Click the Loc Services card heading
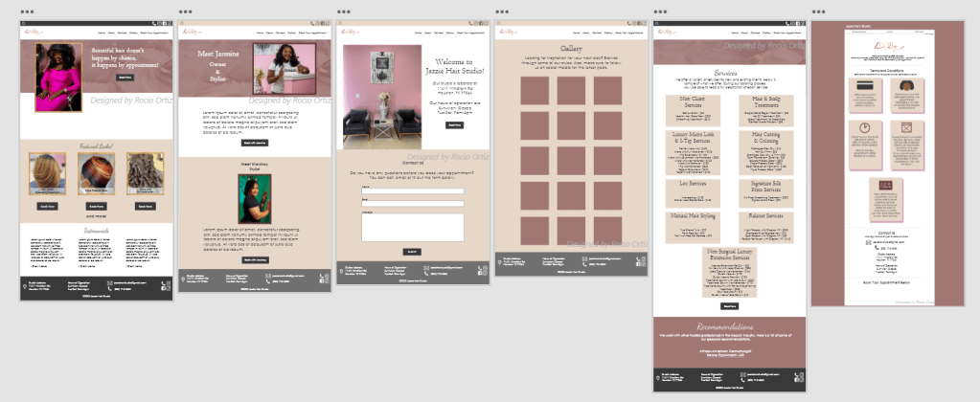 692,183
